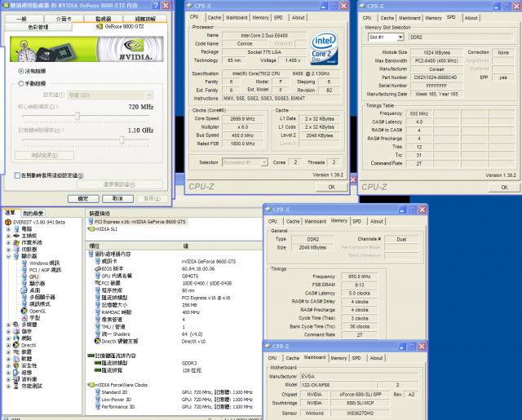This screenshot has width=522, height=420.
Task: Click OK in CPU-Z SPD window
Action: pos(504,188)
